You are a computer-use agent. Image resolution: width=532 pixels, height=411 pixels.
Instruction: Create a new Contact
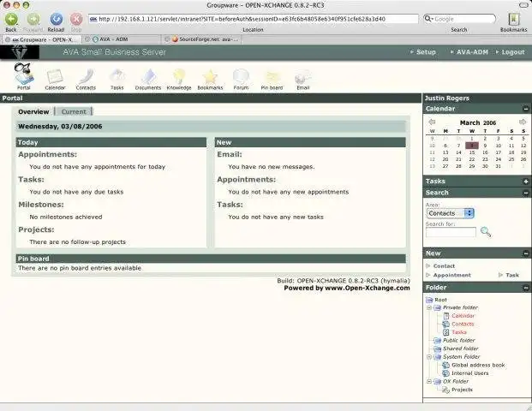(444, 266)
